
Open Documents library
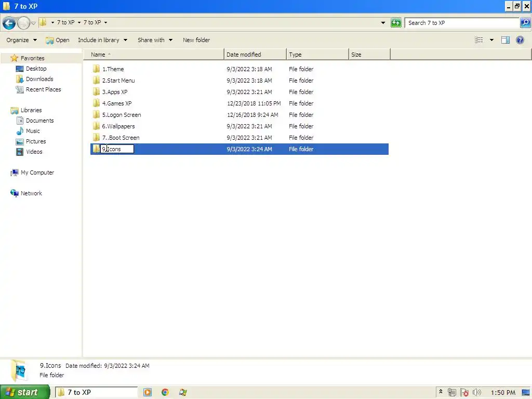39,121
